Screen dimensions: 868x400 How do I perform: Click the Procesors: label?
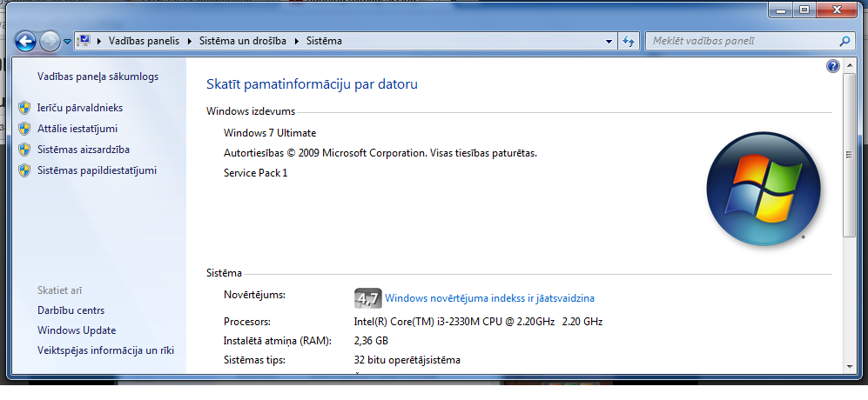(x=247, y=322)
